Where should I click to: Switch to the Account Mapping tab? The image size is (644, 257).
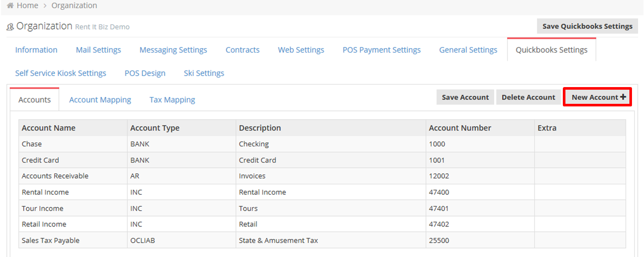pos(100,100)
